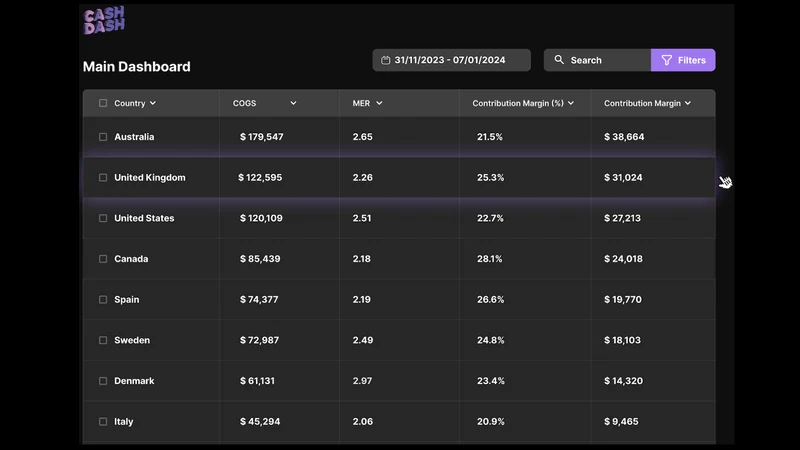
Task: Focus the Search input field
Action: 597,60
